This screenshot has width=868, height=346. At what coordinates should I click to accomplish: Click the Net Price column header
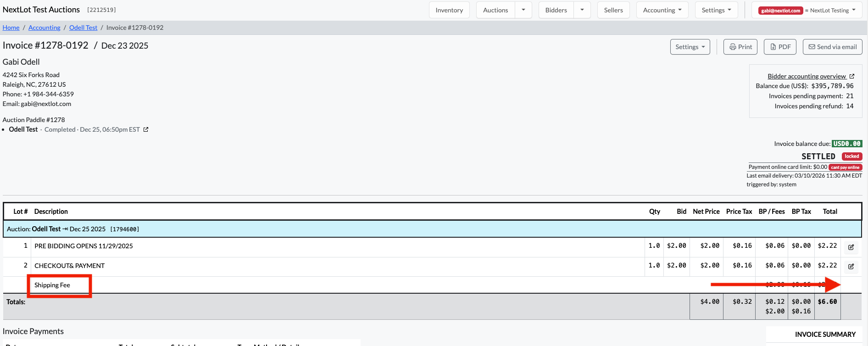tap(706, 212)
